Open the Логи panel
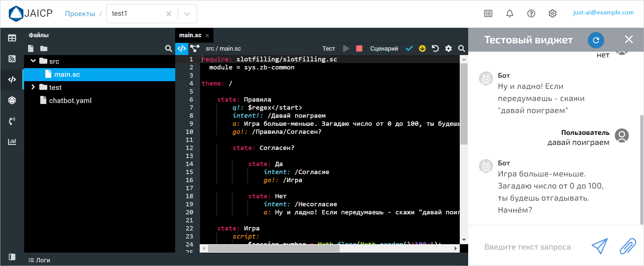This screenshot has height=266, width=644. pos(40,260)
